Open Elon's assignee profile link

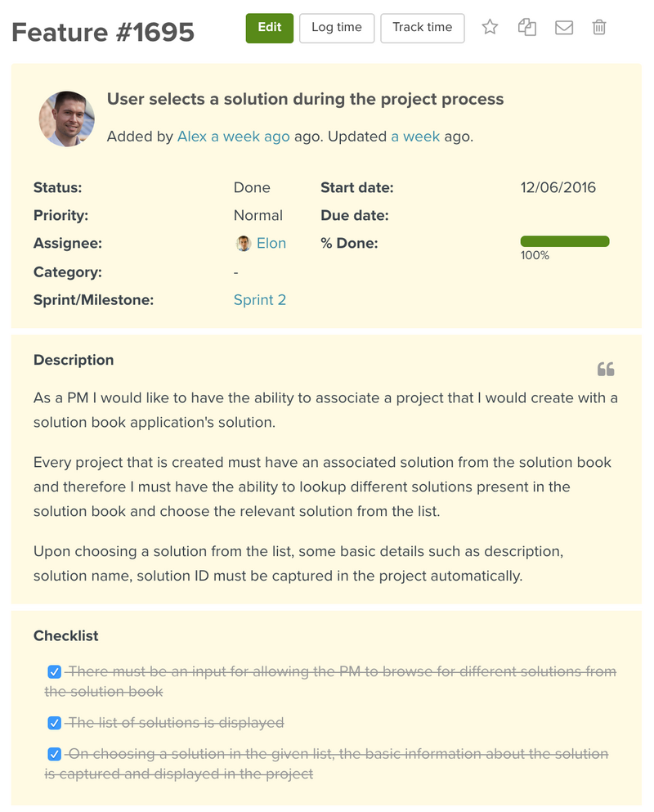pos(272,243)
